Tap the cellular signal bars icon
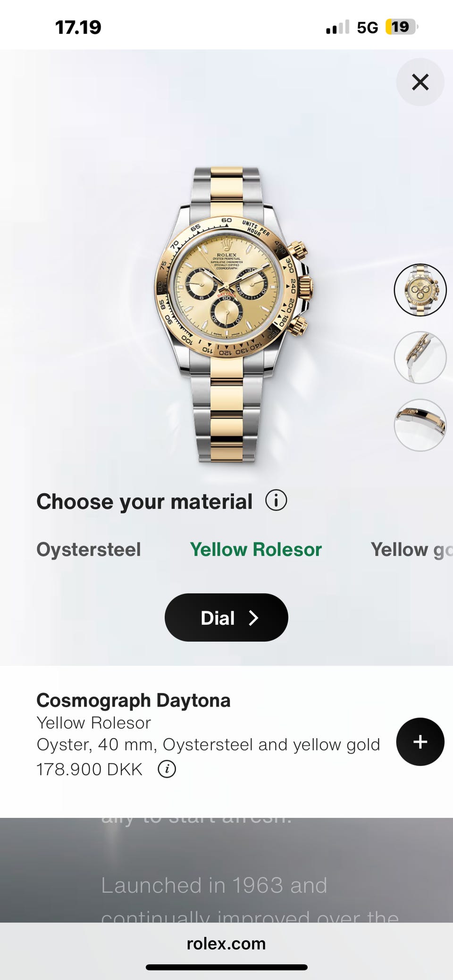Image resolution: width=453 pixels, height=980 pixels. [x=338, y=27]
